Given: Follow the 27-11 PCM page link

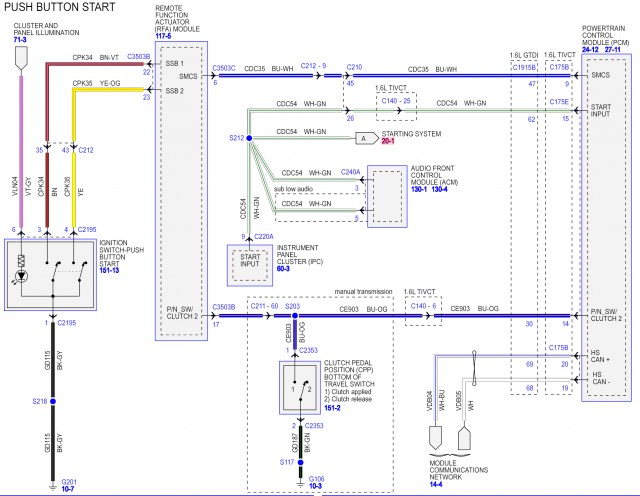Looking at the screenshot, I should click(612, 49).
